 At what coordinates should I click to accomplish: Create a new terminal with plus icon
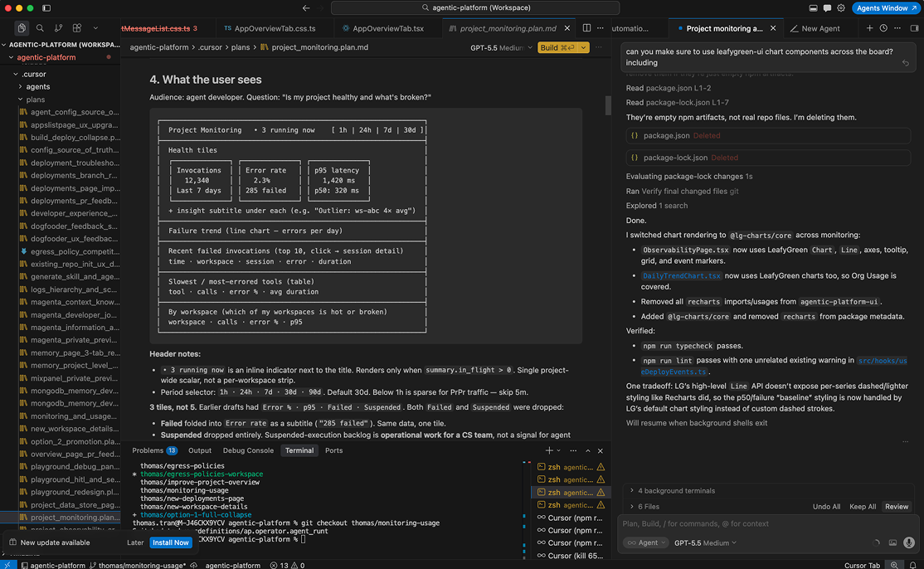coord(548,450)
